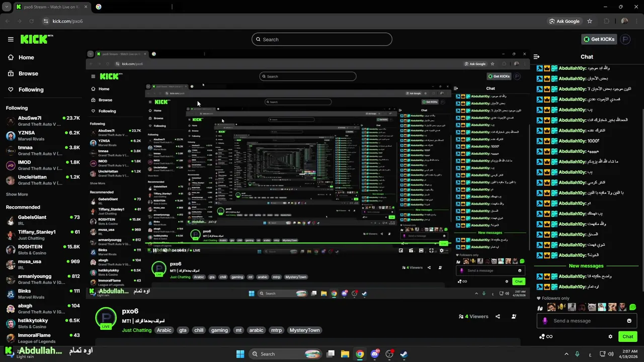Viewport: 644px width, 362px height.
Task: Focus the Send a message field
Action: pyautogui.click(x=587, y=321)
